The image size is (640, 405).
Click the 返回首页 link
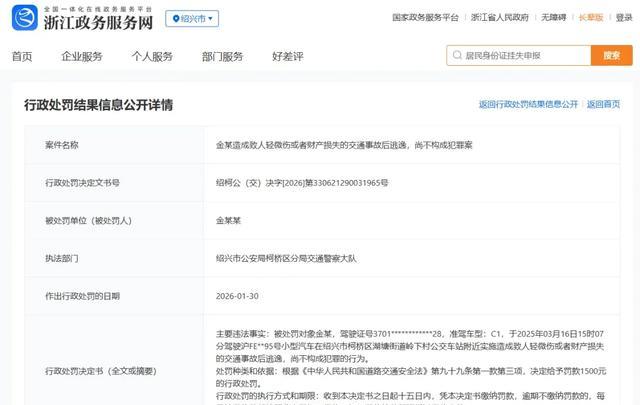[603, 105]
